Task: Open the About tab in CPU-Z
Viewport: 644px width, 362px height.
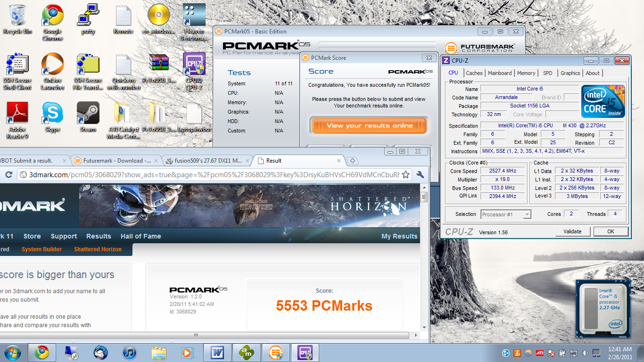Action: (x=593, y=73)
